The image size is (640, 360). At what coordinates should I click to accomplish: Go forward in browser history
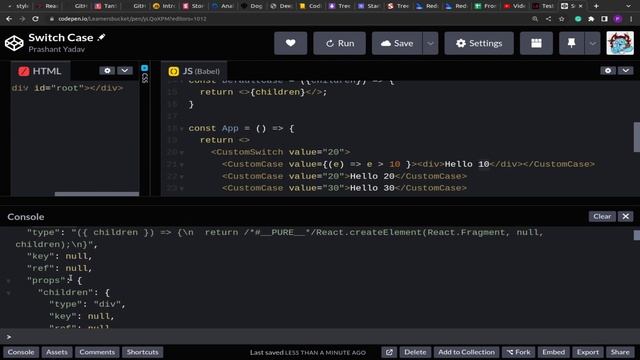pyautogui.click(x=22, y=19)
